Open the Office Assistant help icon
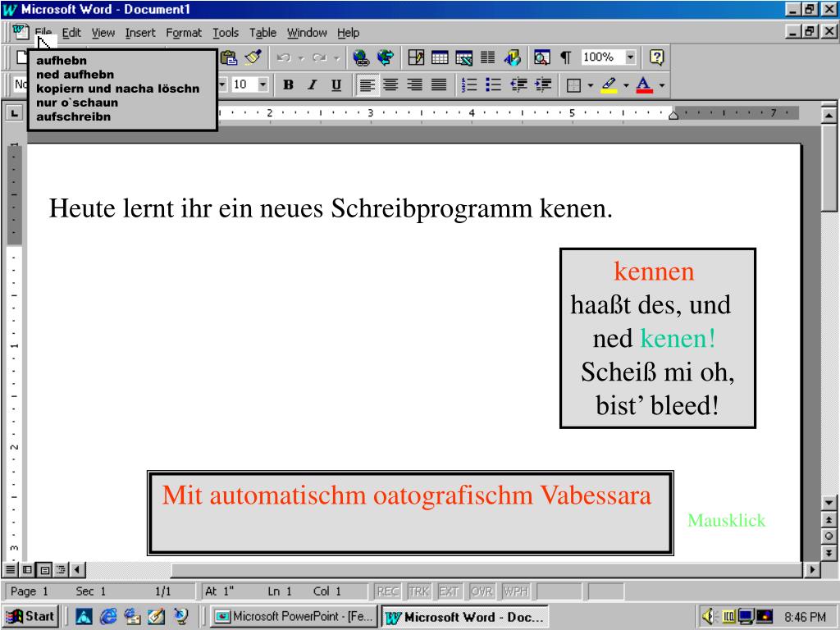This screenshot has width=840, height=630. coord(657,57)
